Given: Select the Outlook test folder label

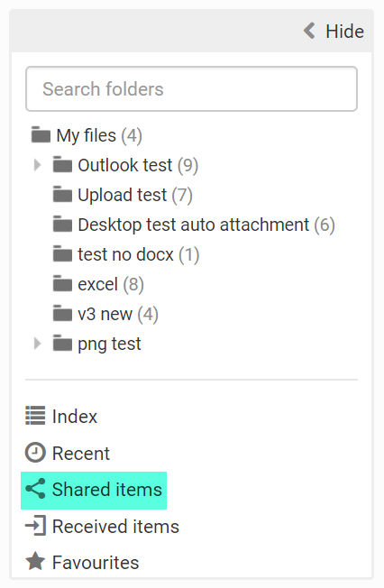Looking at the screenshot, I should tap(125, 165).
